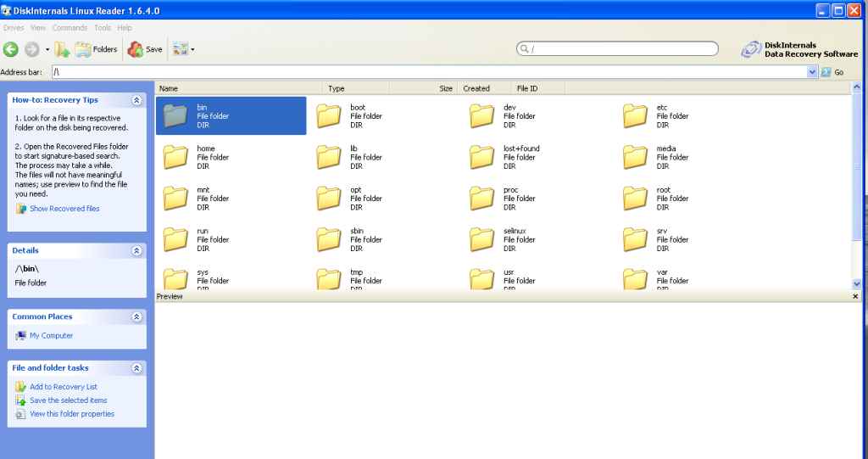Click Add to Recovery List link

coord(64,387)
